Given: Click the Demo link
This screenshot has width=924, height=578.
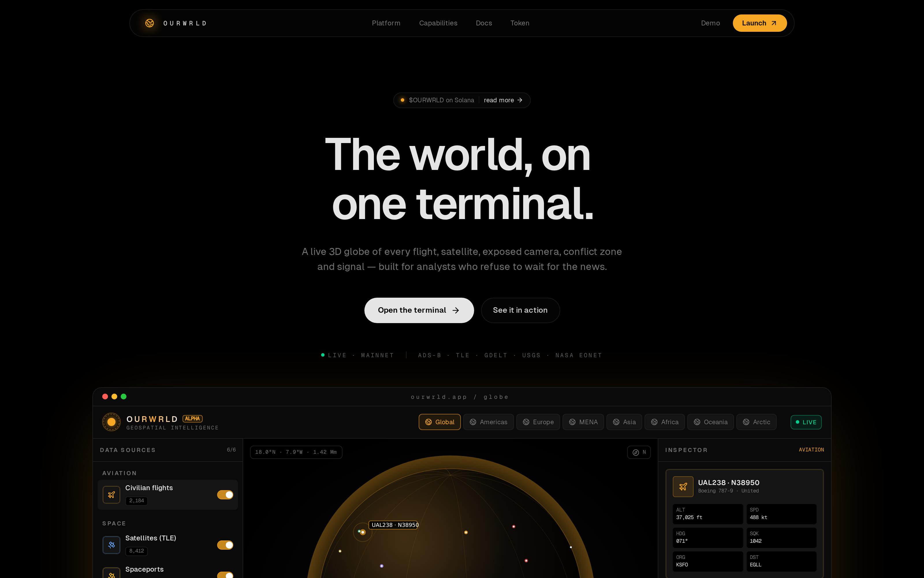Looking at the screenshot, I should click(710, 23).
